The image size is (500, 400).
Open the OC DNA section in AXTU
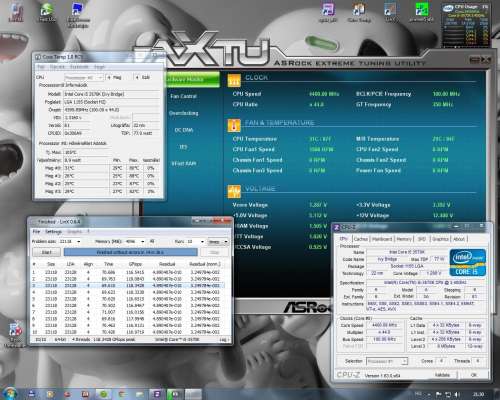(x=184, y=130)
